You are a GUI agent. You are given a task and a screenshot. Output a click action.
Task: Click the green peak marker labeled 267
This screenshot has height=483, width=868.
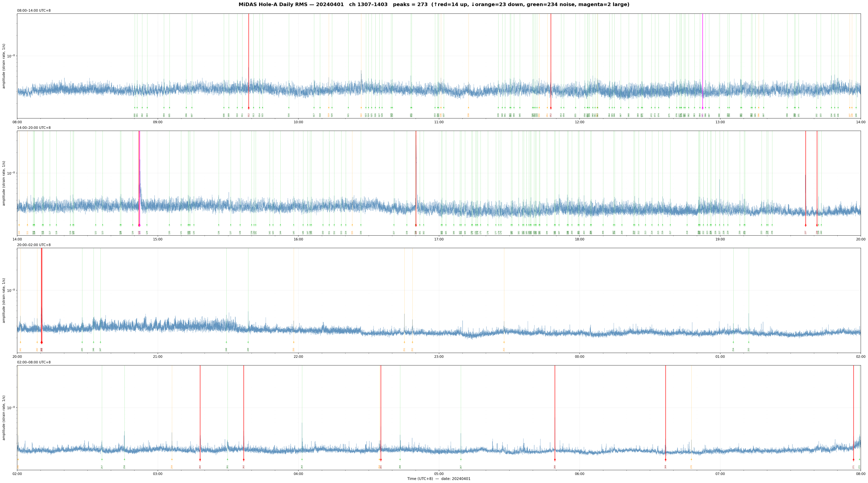[461, 459]
